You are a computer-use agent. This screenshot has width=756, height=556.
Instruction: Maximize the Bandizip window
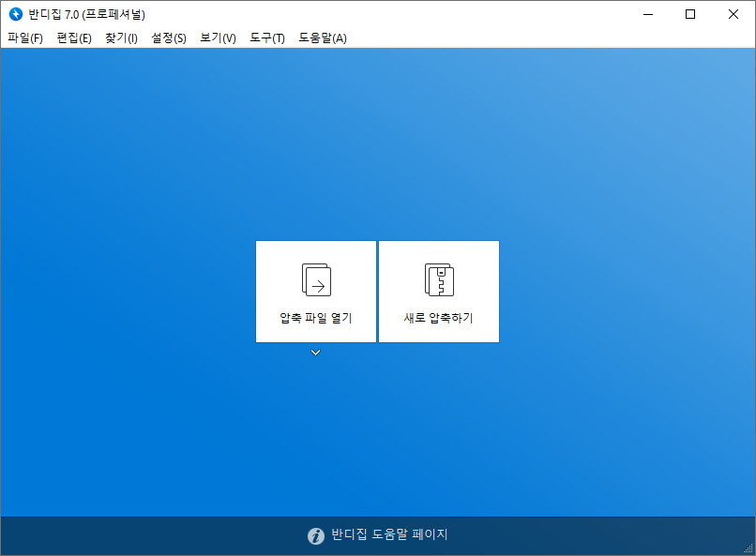point(690,14)
